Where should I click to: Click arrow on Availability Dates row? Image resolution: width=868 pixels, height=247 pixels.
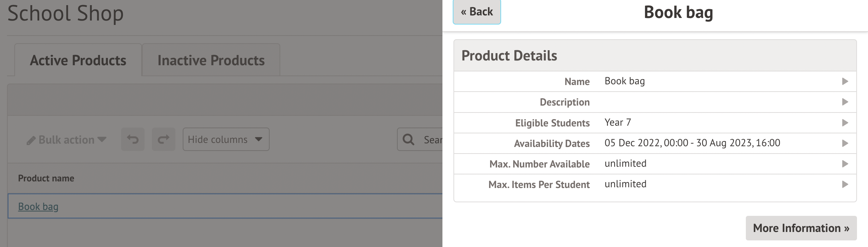[845, 143]
